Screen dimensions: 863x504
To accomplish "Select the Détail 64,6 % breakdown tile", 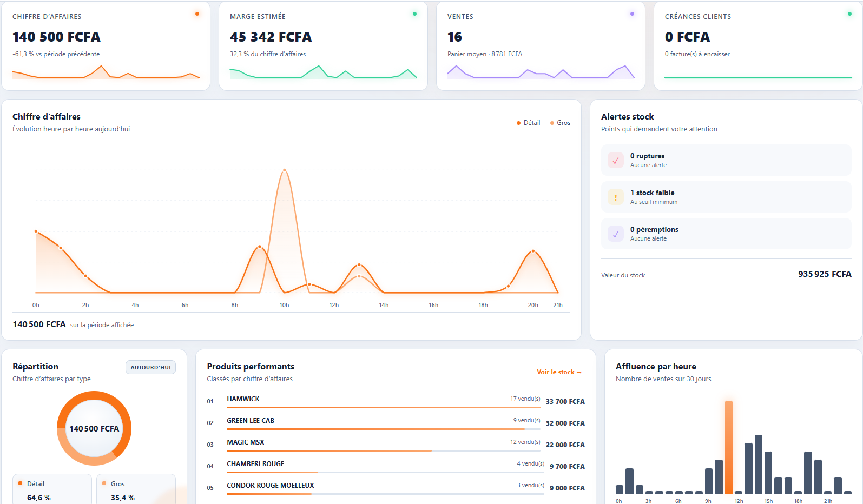I will click(52, 489).
